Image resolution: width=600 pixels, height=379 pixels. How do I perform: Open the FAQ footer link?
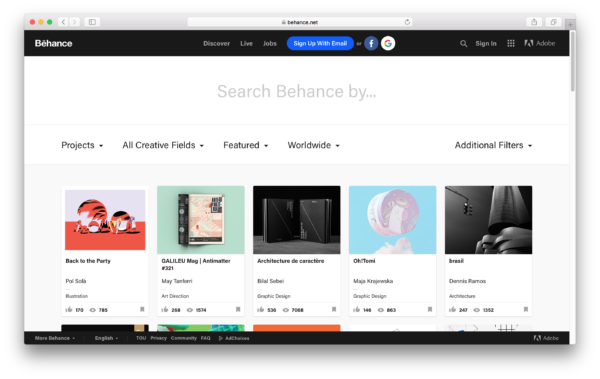[205, 338]
